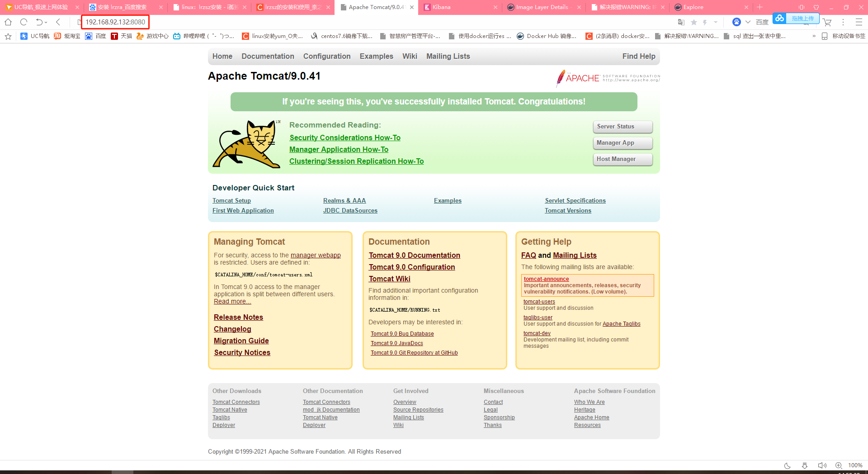Click the Baidu paw search engine icon
Viewport: 868px width, 474px height.
point(736,22)
